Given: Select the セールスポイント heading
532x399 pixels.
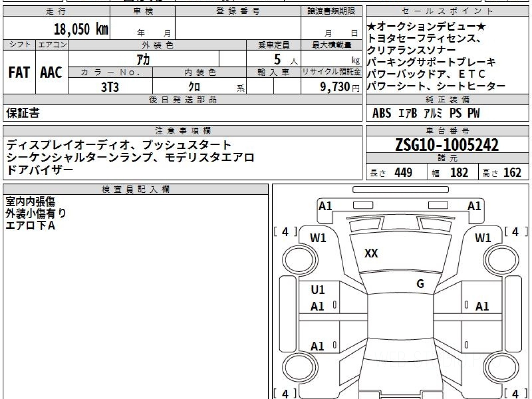Looking at the screenshot, I should click(x=448, y=12).
